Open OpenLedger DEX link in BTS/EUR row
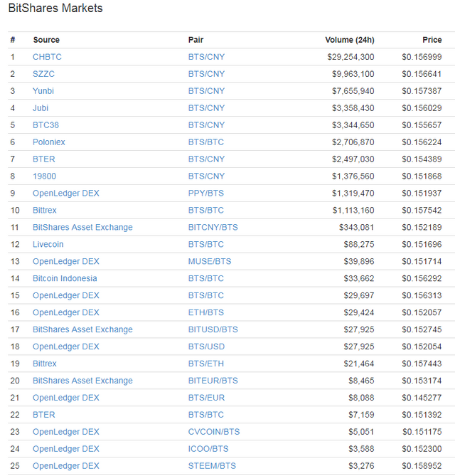Screen dimensions: 455x476 coord(66,397)
